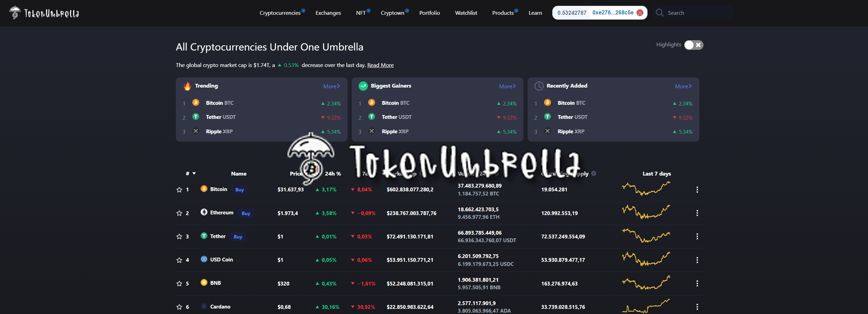This screenshot has width=868, height=314.
Task: Open Tether USDT in the Trending list
Action: (221, 117)
